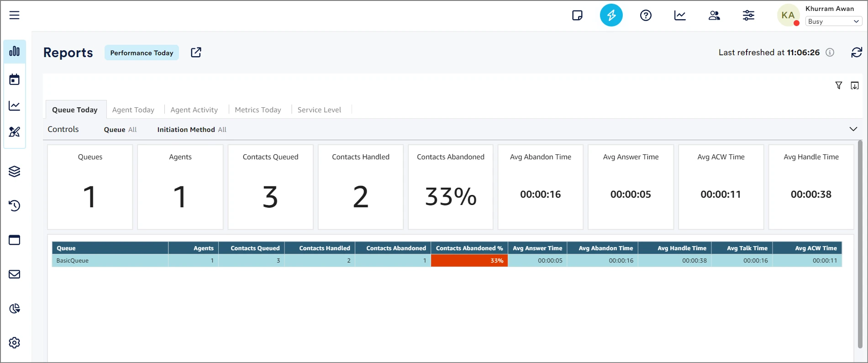The image size is (868, 363).
Task: Open the Queue filter control
Action: (x=120, y=130)
